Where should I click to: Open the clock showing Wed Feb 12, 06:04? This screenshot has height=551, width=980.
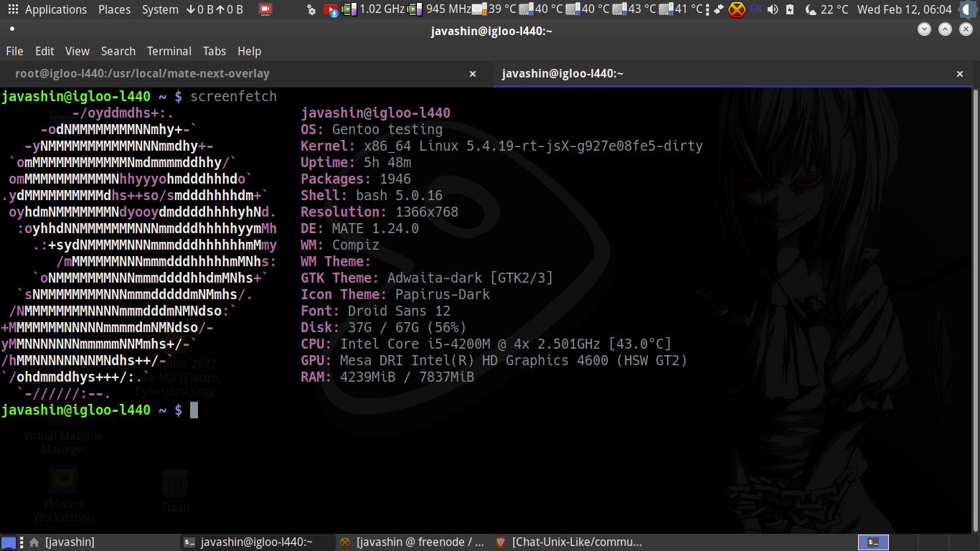tap(905, 9)
